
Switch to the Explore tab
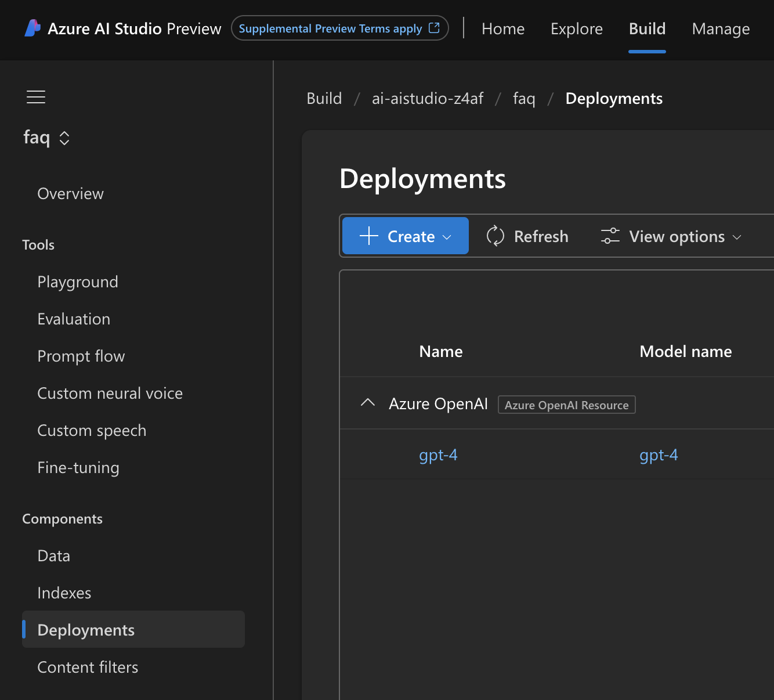click(576, 28)
